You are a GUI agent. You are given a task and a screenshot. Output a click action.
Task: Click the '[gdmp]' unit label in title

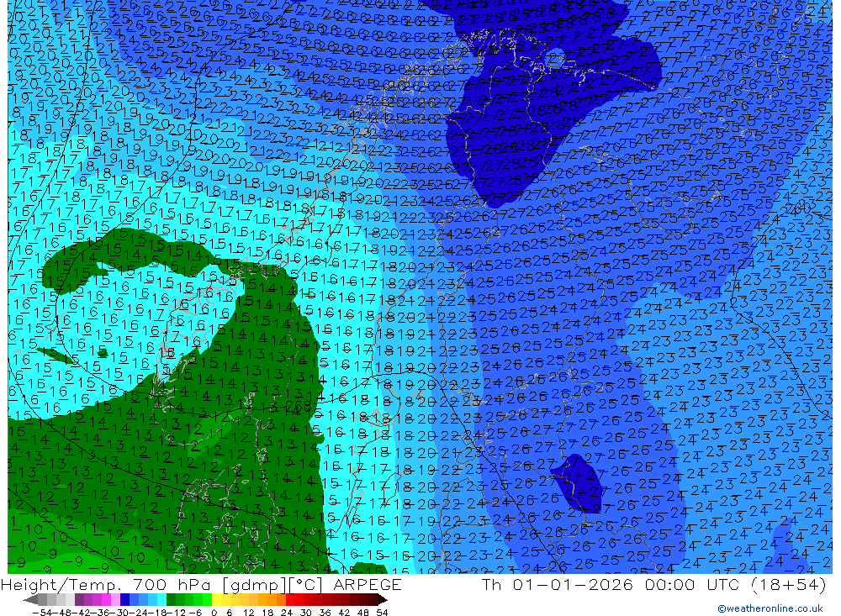point(254,585)
